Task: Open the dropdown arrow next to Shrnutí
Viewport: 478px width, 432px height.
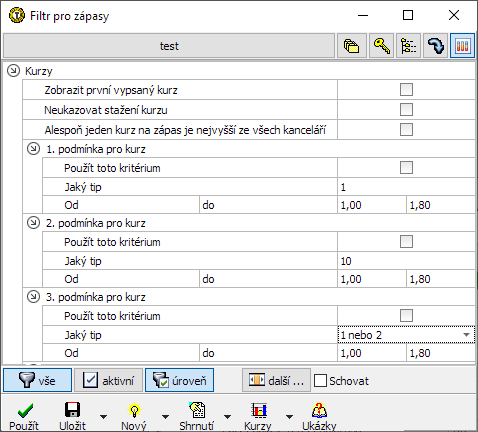Action: 227,416
